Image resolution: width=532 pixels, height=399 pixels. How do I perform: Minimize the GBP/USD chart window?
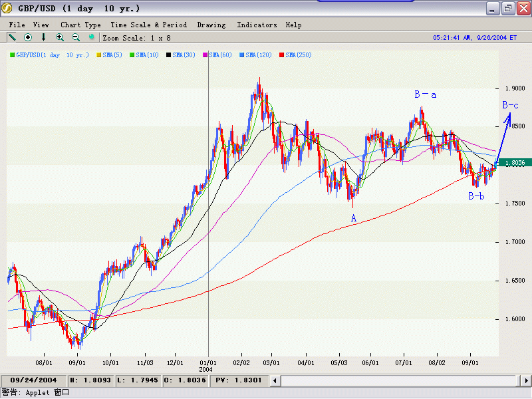[x=492, y=8]
